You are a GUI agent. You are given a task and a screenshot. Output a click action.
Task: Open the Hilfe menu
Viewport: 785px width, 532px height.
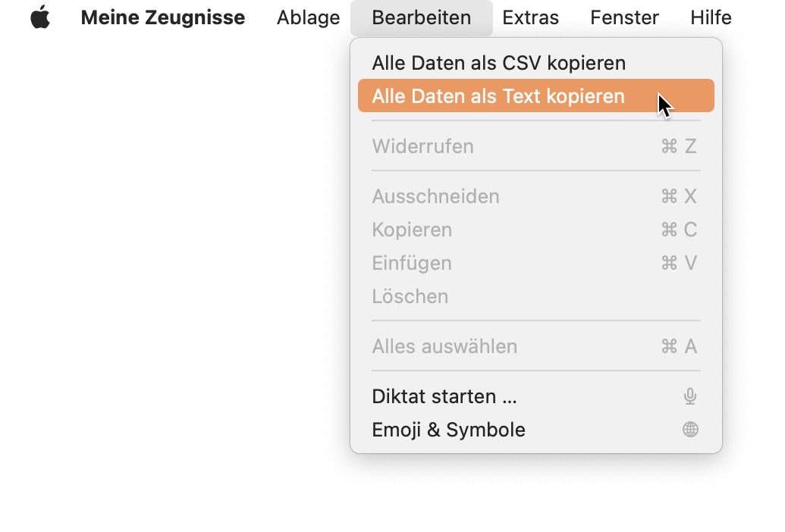(x=711, y=17)
